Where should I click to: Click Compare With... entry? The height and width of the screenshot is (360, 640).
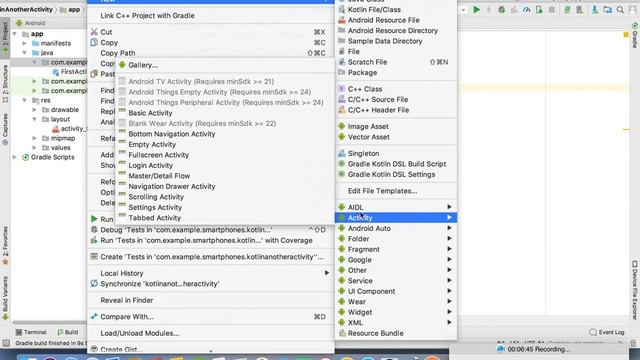(x=127, y=317)
